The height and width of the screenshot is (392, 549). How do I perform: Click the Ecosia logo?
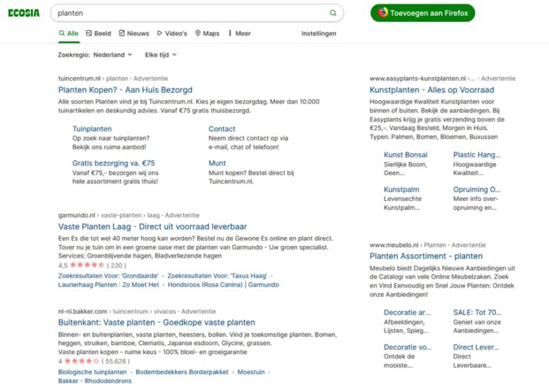coord(24,13)
